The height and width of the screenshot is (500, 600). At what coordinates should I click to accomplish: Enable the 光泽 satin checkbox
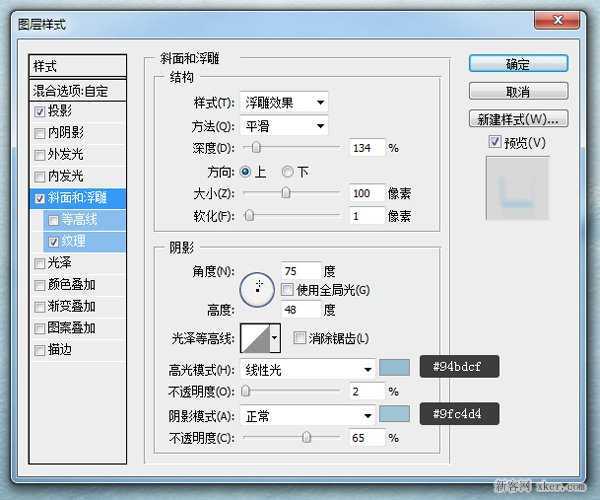click(x=40, y=264)
